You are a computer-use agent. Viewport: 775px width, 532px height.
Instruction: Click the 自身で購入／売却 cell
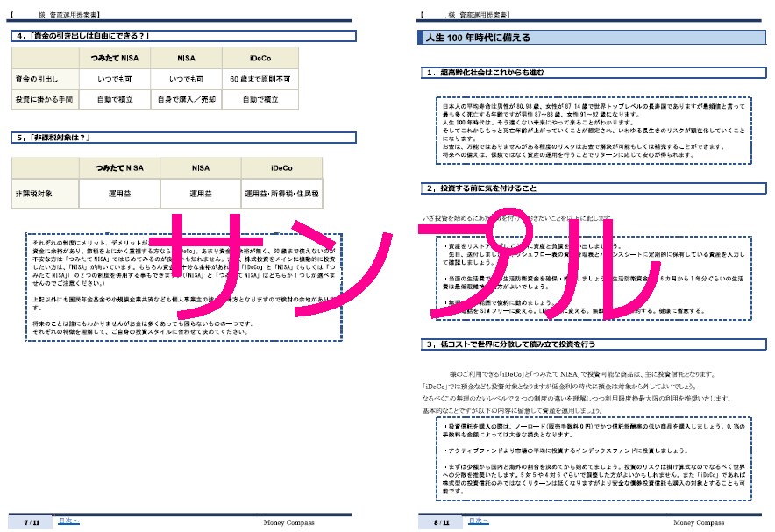point(187,99)
